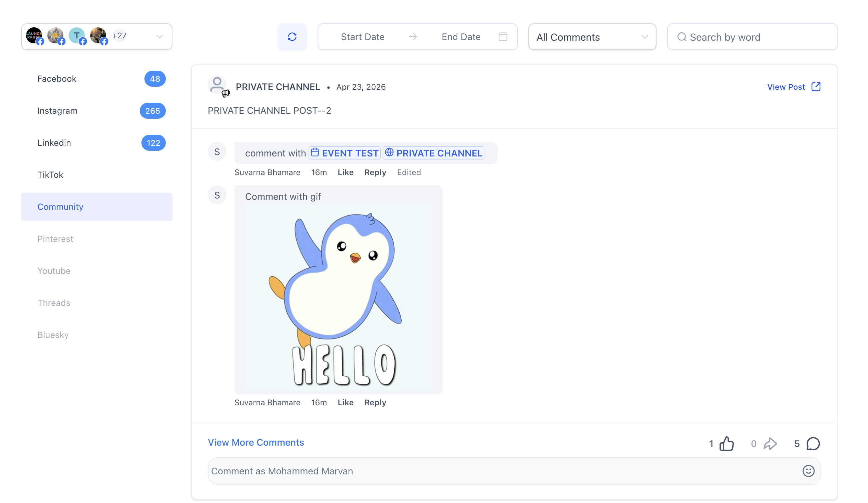Click the refresh comments icon
The image size is (868, 503).
point(292,37)
